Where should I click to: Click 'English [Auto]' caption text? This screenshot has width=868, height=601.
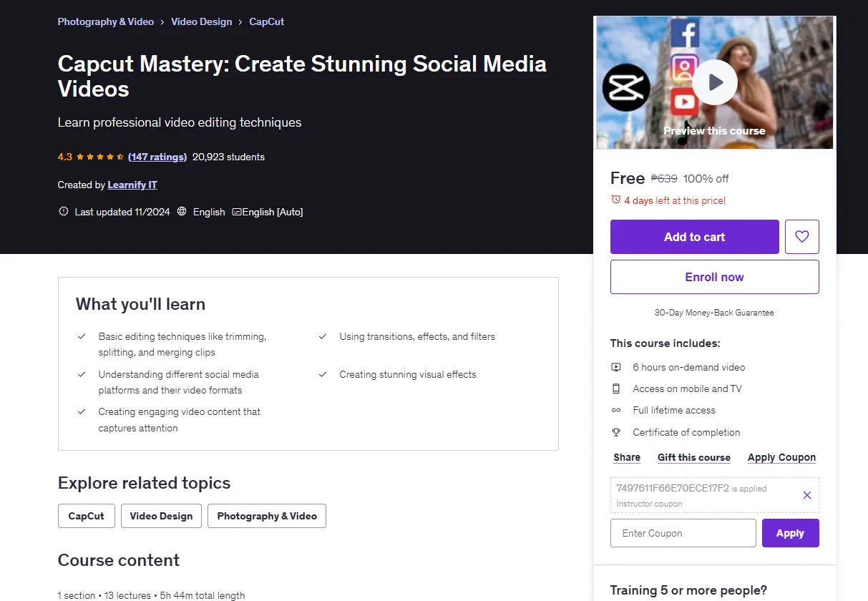tap(273, 212)
